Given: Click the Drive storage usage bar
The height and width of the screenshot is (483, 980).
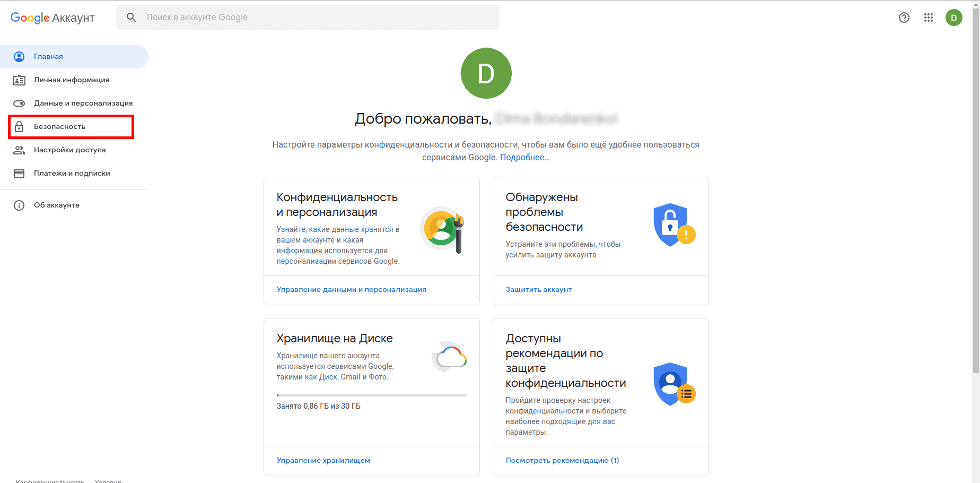Looking at the screenshot, I should tap(371, 395).
